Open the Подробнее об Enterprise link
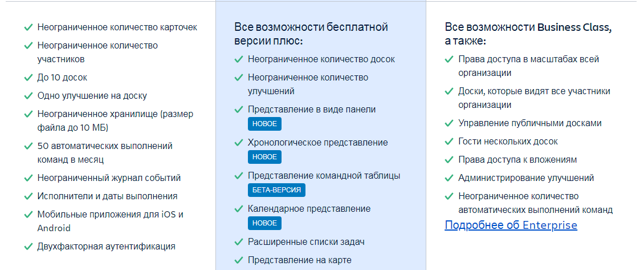This screenshot has width=644, height=270. point(511,225)
